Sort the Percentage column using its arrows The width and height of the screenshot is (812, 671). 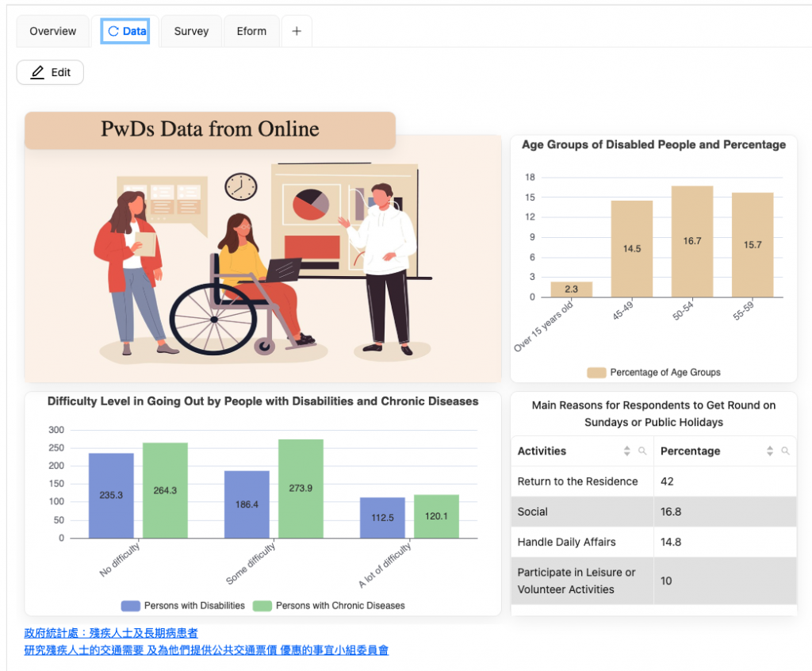769,451
